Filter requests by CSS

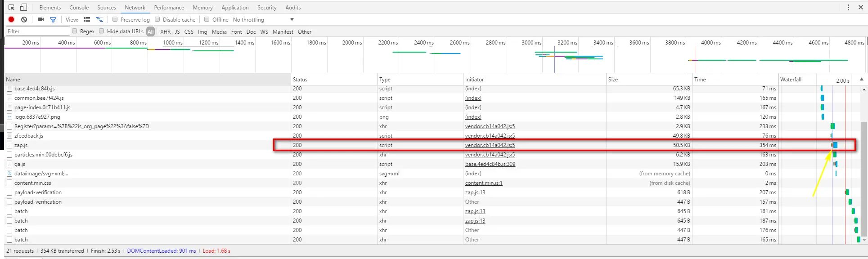[x=189, y=32]
